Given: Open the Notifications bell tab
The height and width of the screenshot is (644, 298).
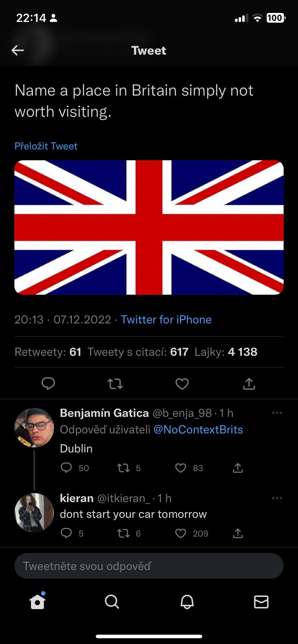Looking at the screenshot, I should 187,601.
